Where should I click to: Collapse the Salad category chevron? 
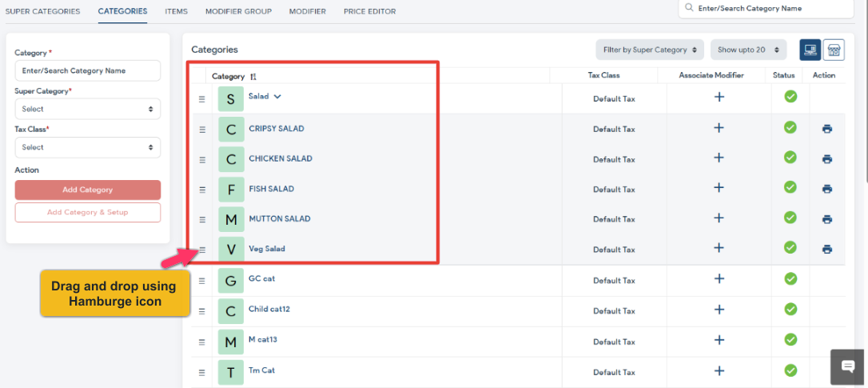(277, 97)
